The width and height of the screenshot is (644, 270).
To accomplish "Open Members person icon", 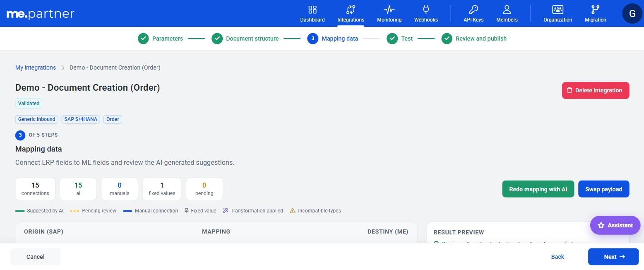I will pos(507,10).
